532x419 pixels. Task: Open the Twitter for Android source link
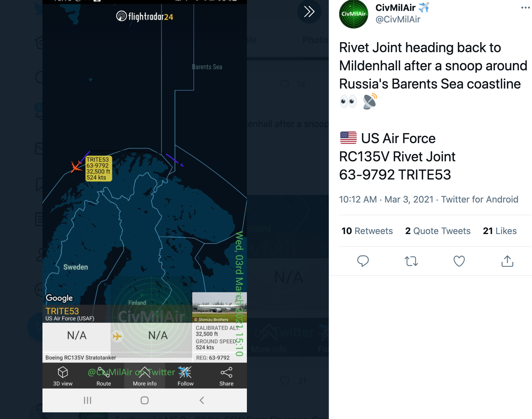[479, 199]
